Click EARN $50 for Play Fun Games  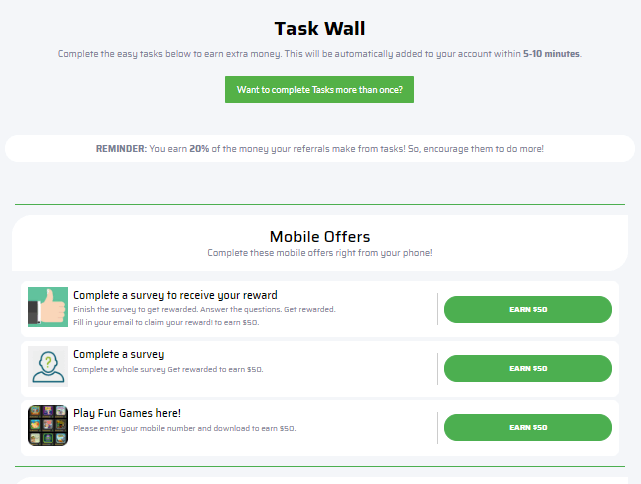(x=528, y=428)
